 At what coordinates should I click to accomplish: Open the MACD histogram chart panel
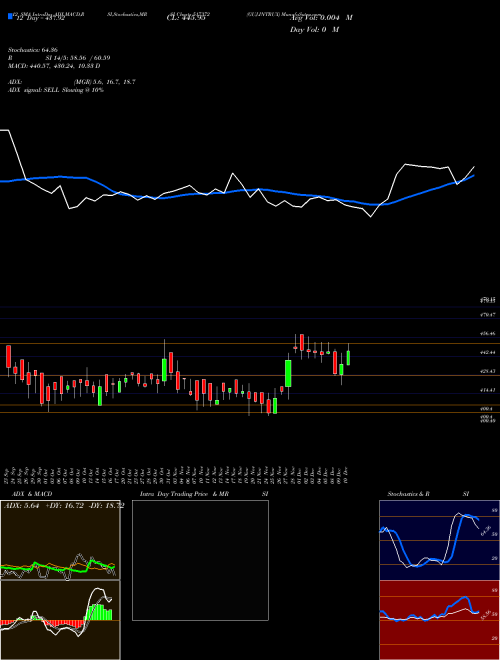[x=60, y=620]
